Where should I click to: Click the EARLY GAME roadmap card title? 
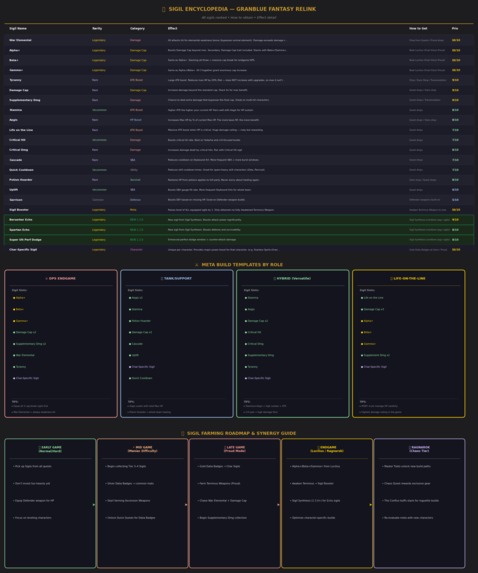[50, 449]
